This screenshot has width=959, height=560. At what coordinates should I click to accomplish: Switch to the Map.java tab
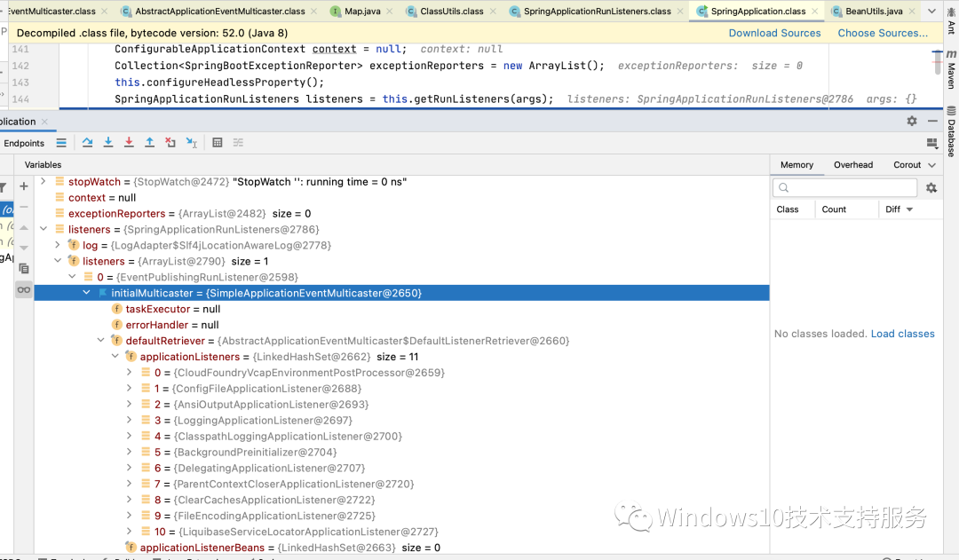coord(362,11)
